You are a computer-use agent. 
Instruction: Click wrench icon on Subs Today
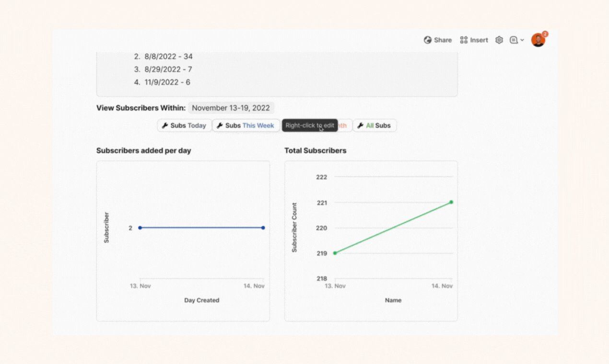(x=165, y=125)
